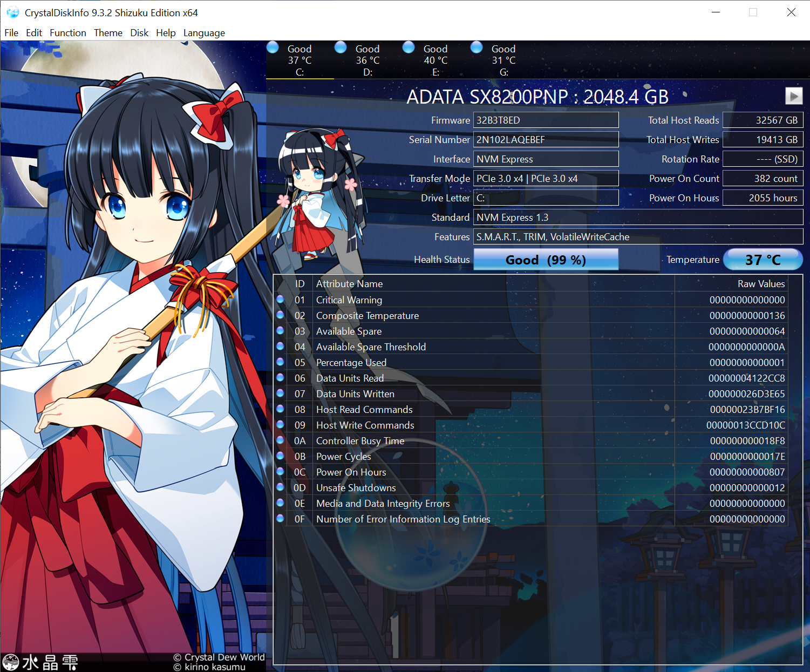Click the Standard field NVM Express 1.3
This screenshot has height=672, width=810.
click(x=638, y=217)
